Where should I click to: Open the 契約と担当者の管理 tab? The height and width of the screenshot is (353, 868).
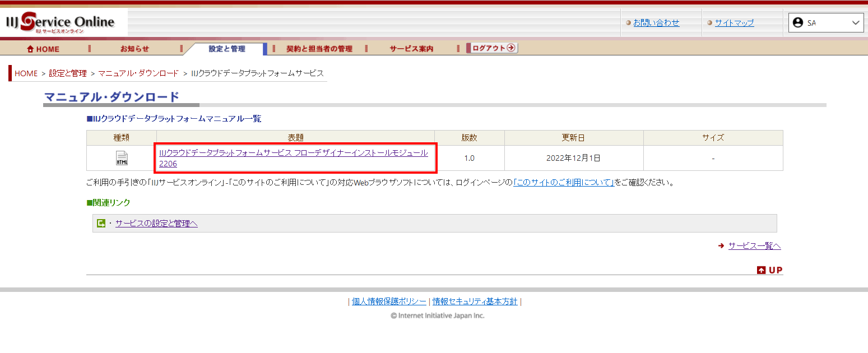(319, 49)
